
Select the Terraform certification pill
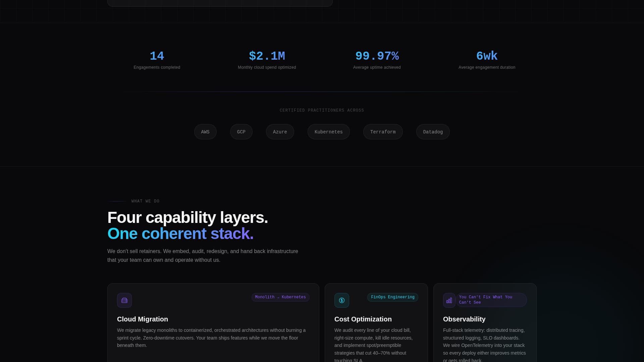tap(383, 132)
